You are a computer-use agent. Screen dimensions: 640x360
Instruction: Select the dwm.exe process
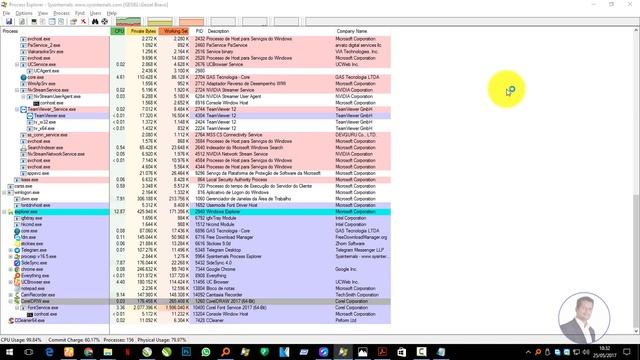pos(29,199)
